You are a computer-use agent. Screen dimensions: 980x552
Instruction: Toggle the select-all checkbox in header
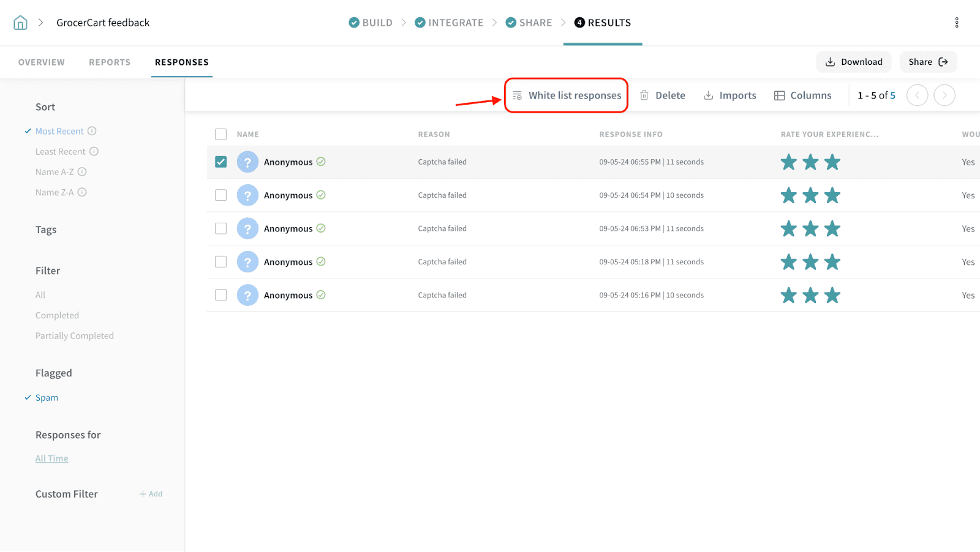[x=221, y=135]
